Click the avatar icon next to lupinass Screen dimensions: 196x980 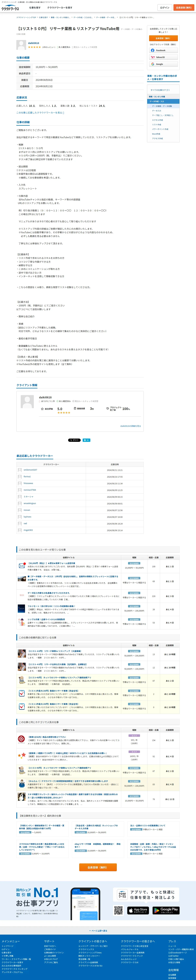pyautogui.click(x=20, y=517)
